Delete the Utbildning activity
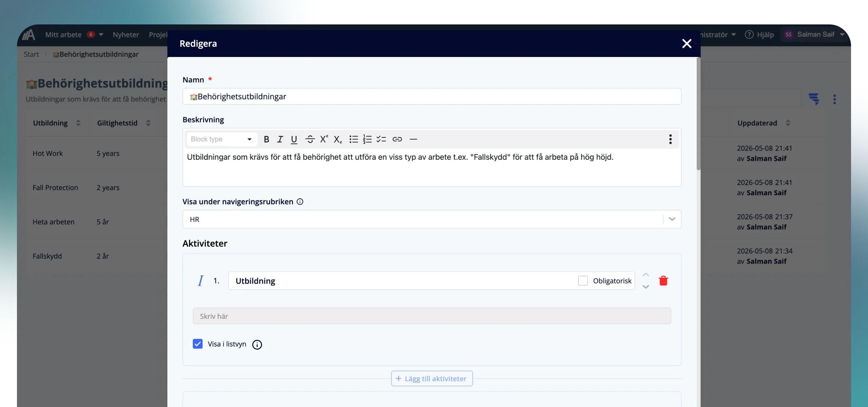This screenshot has height=407, width=868. [x=663, y=281]
